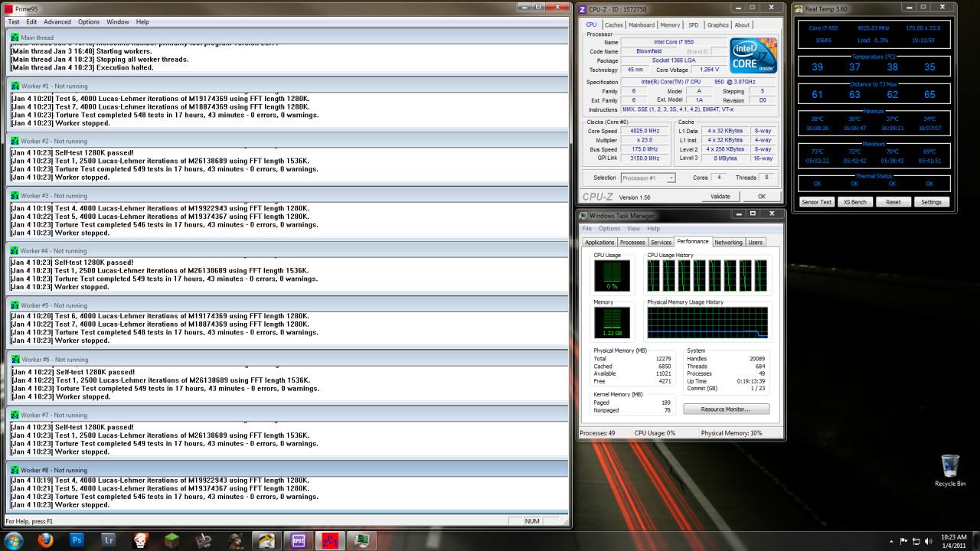Click the Reset button in Real Temp
Screen dimensions: 980x551
tap(893, 202)
